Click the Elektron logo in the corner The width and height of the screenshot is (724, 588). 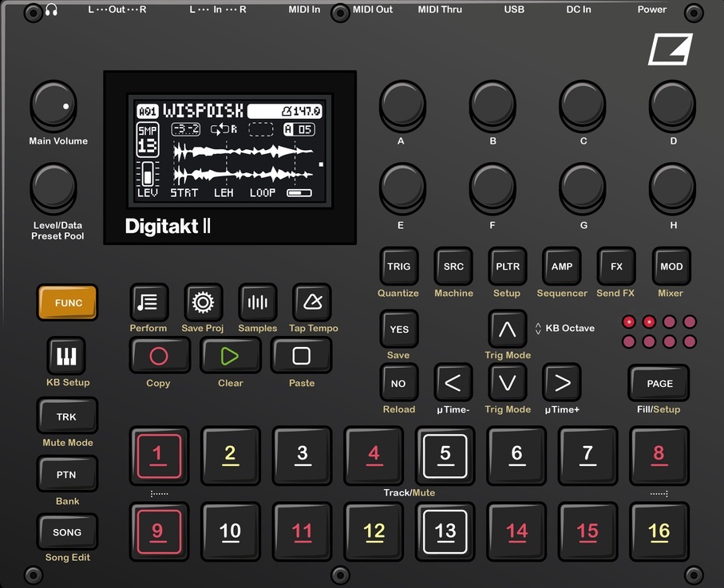click(x=671, y=49)
